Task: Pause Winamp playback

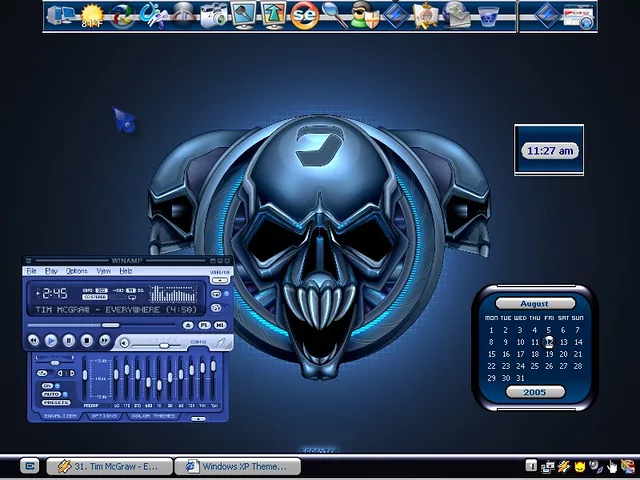Action: [69, 340]
